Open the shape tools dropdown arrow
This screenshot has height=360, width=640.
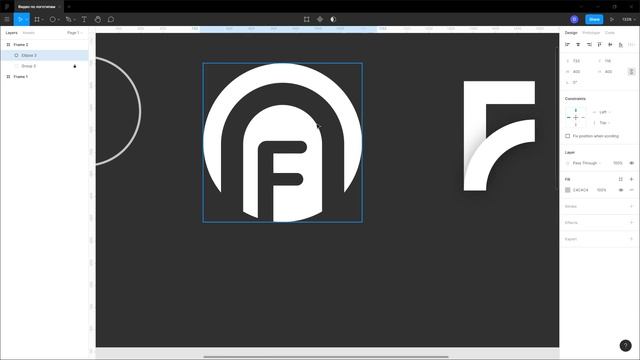(x=58, y=20)
